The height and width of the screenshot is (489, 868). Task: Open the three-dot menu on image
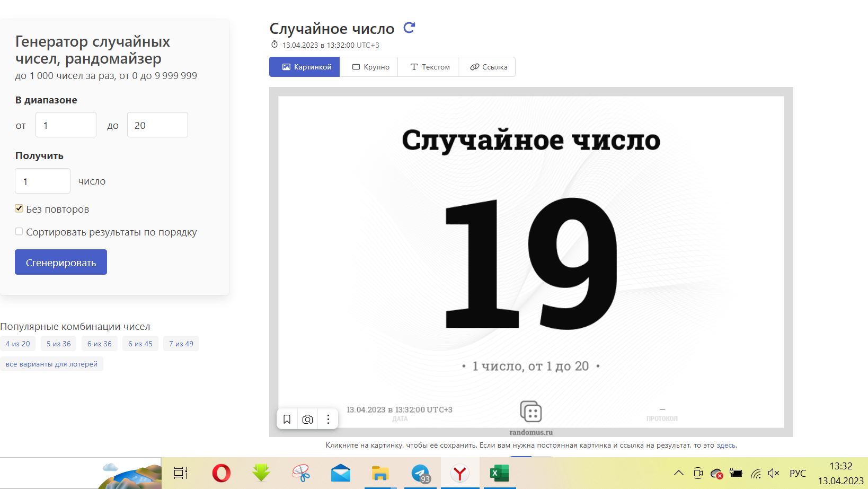tap(328, 420)
